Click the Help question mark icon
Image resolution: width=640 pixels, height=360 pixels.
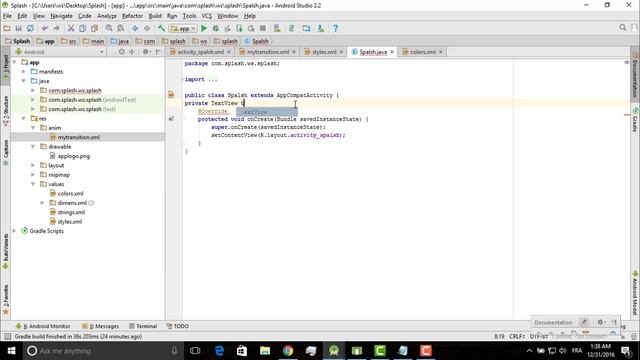click(x=336, y=28)
